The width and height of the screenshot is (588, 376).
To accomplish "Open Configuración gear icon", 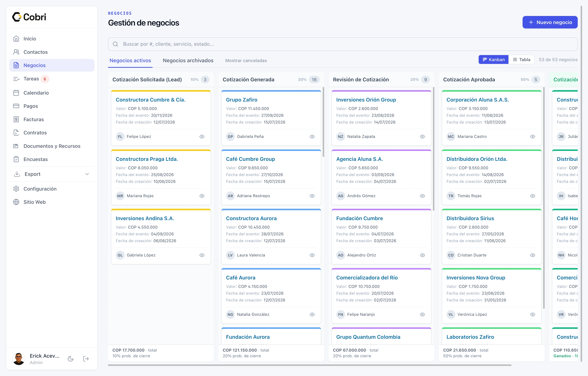I will (16, 189).
